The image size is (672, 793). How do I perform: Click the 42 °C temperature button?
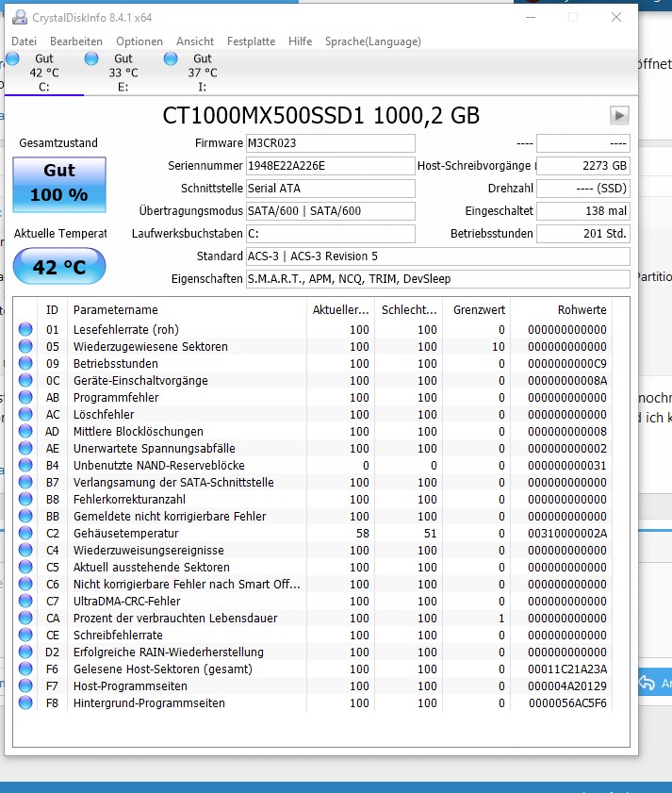(x=58, y=267)
